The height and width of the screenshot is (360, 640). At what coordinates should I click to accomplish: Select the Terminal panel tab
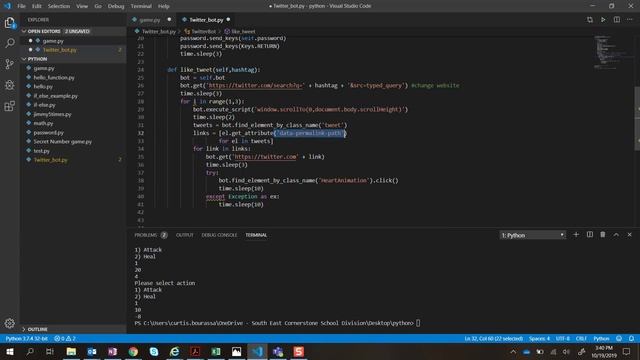256,235
